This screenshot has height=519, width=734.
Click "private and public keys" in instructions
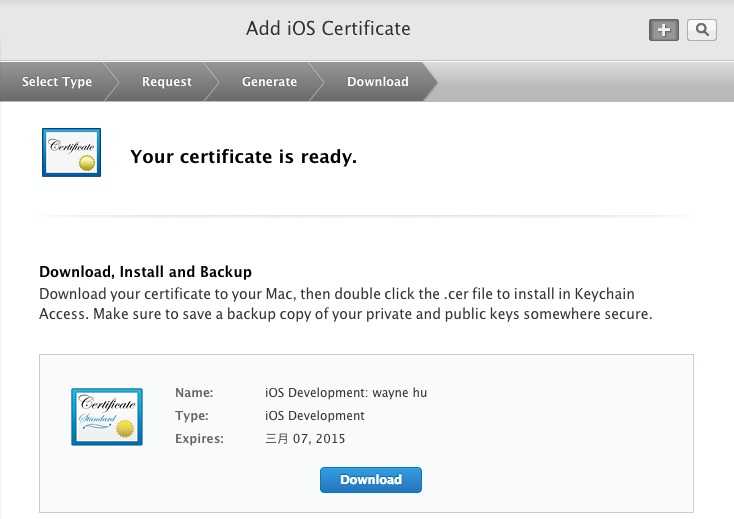coord(486,314)
